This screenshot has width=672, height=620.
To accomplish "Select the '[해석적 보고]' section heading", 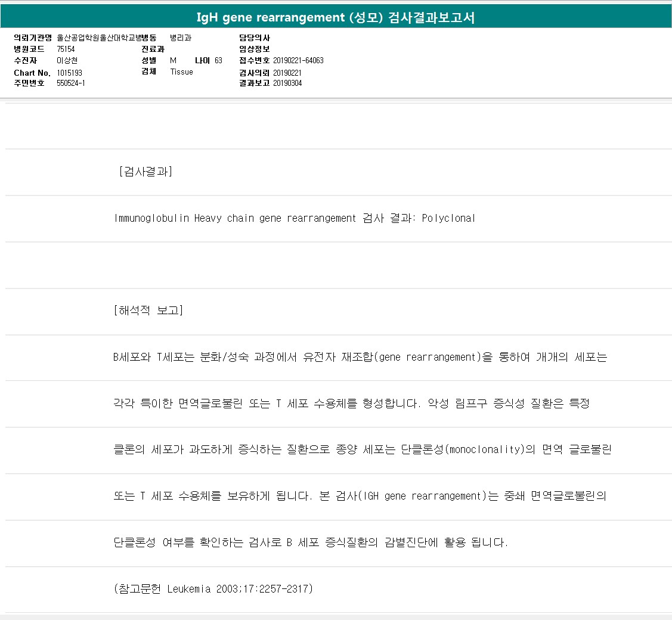I will (148, 310).
